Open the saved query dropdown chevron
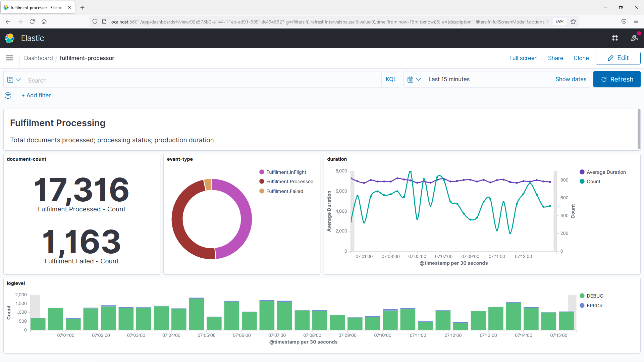This screenshot has height=362, width=644. click(x=17, y=80)
